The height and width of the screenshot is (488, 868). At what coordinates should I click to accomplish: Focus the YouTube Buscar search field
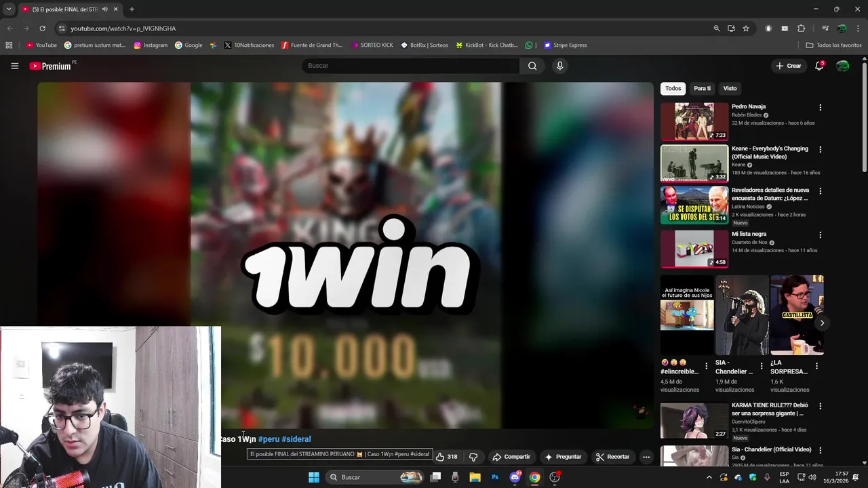[x=411, y=66]
